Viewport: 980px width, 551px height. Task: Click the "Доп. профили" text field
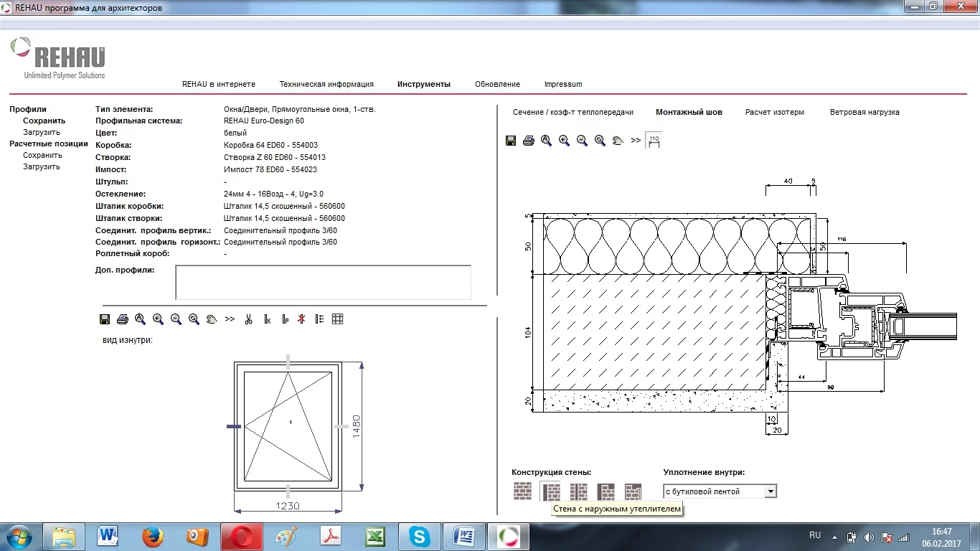pyautogui.click(x=323, y=282)
